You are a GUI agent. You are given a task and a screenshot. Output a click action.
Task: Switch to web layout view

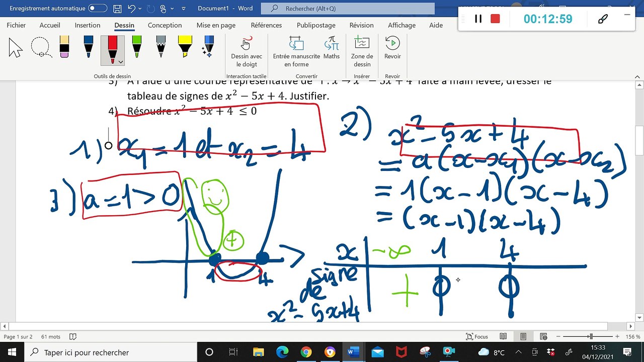543,336
